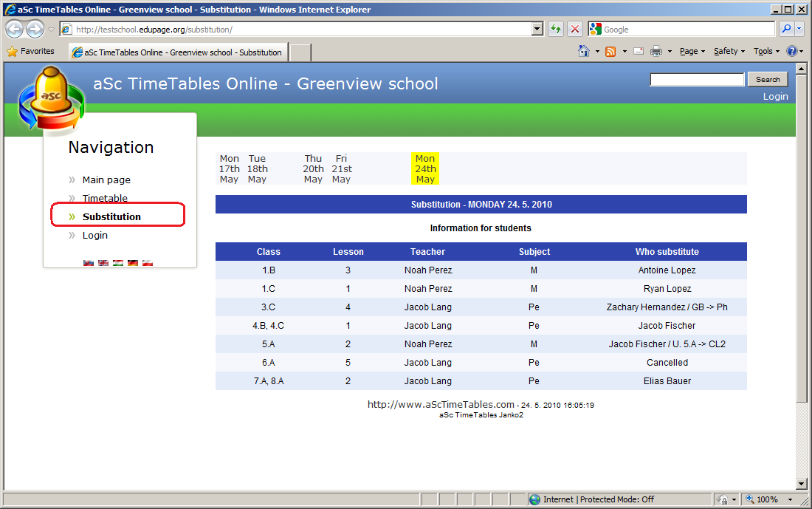Select the aSc TimeTables Online browser tab
Viewport: 812px width, 509px height.
pos(178,52)
